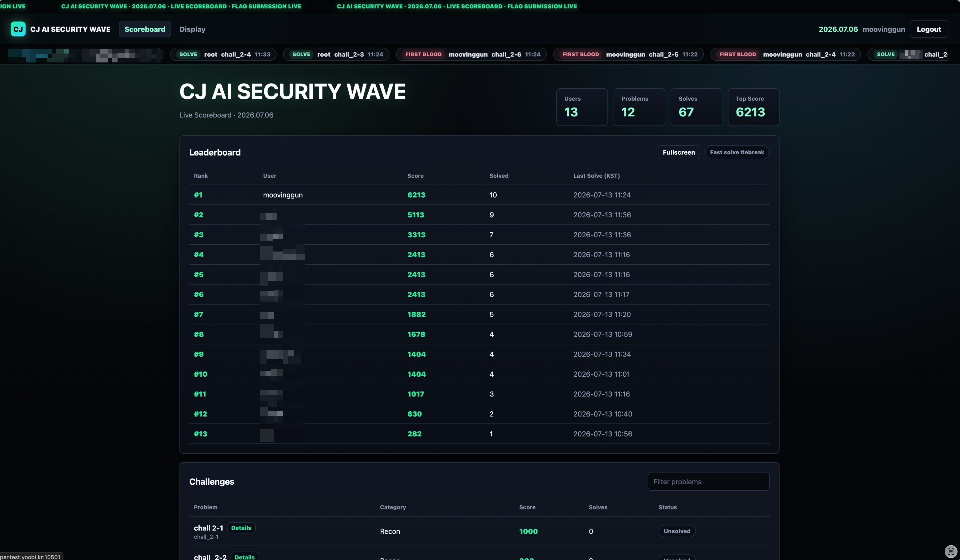The width and height of the screenshot is (960, 560).
Task: Click rank #7 in the leaderboard
Action: click(x=199, y=314)
